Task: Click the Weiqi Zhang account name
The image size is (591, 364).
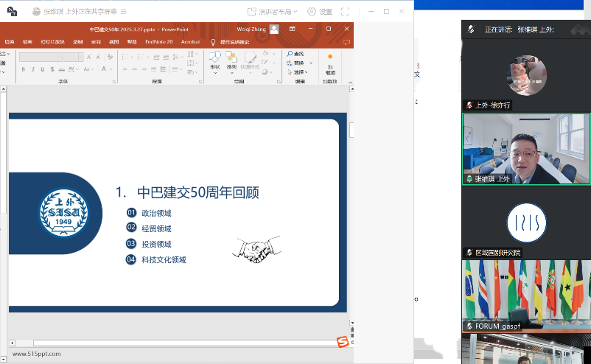Action: (250, 29)
